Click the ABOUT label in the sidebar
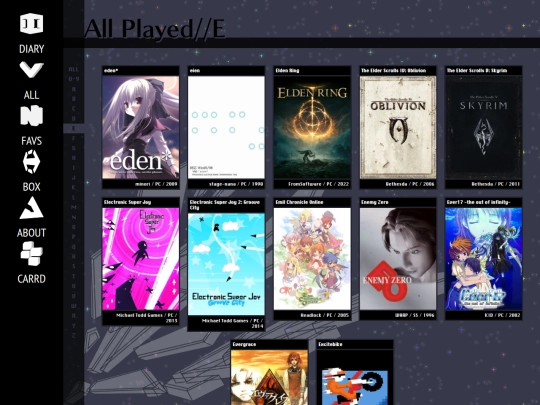 tap(31, 233)
